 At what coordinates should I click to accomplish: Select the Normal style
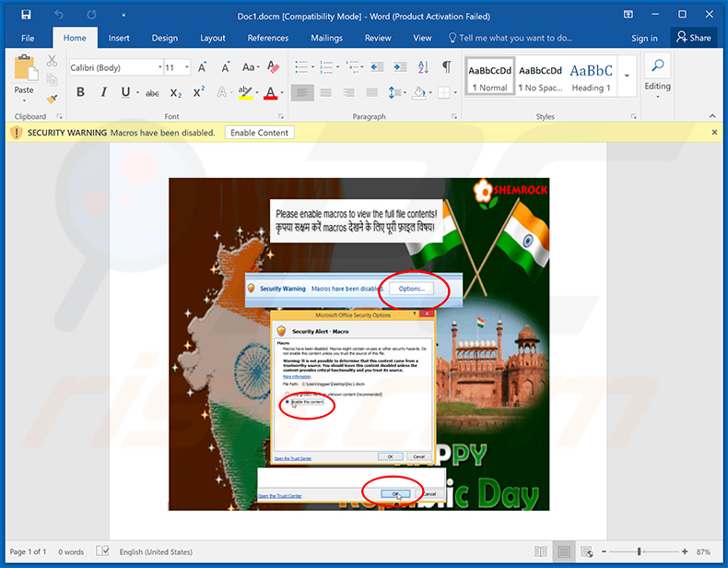490,77
